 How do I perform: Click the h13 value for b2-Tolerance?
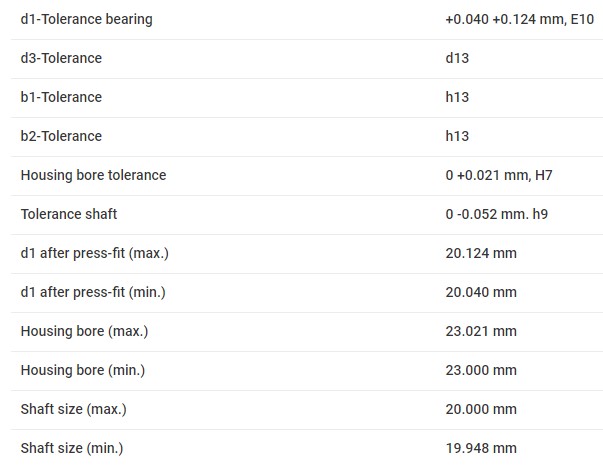tap(457, 136)
